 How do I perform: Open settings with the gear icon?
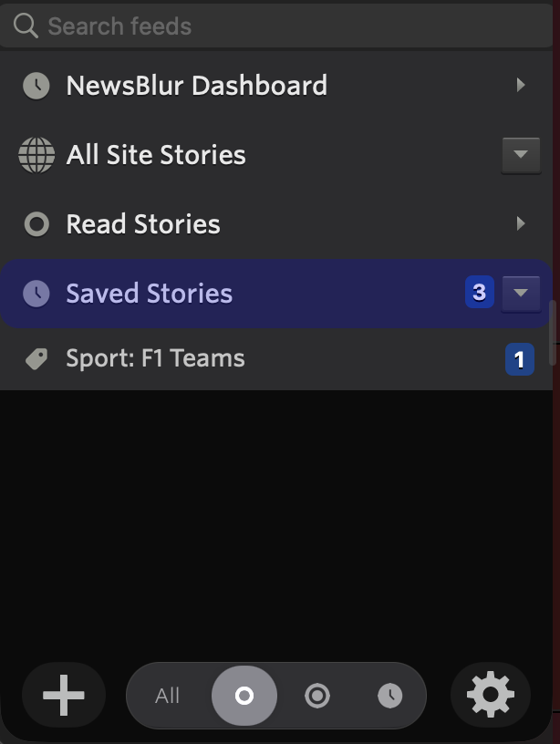(x=491, y=697)
